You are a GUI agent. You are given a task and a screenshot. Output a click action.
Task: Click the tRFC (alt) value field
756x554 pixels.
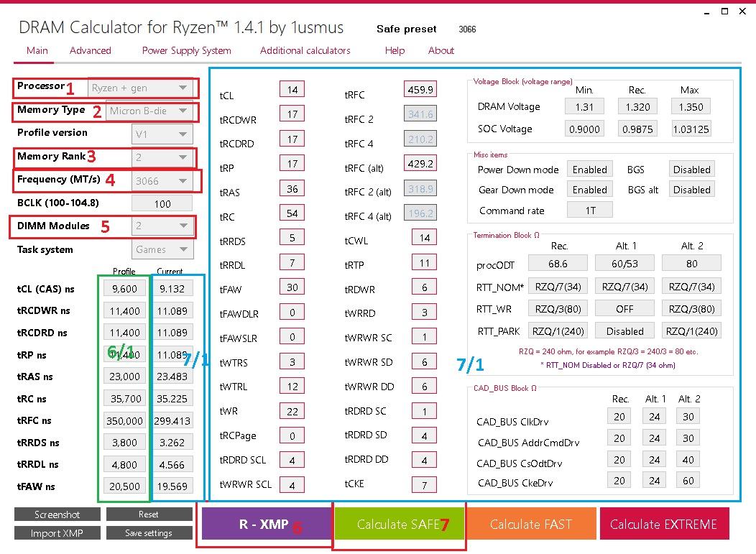(420, 163)
